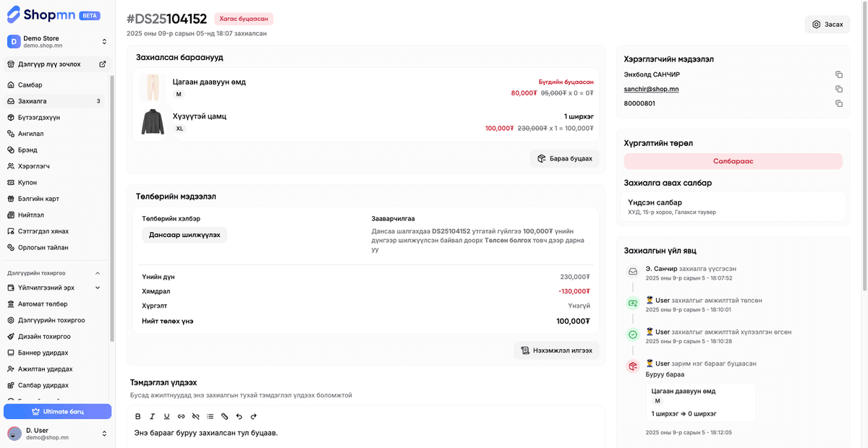Click the Бүгдийн буцаасан red label

tap(566, 82)
